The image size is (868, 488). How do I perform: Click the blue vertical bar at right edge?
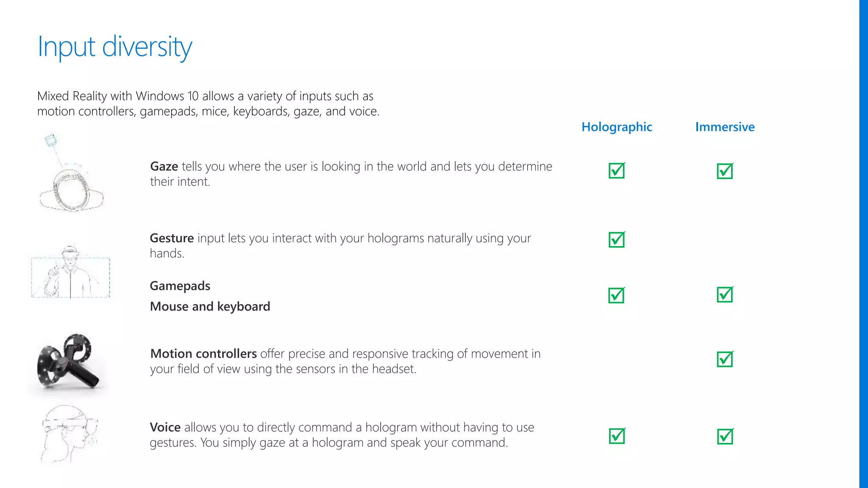point(863,244)
